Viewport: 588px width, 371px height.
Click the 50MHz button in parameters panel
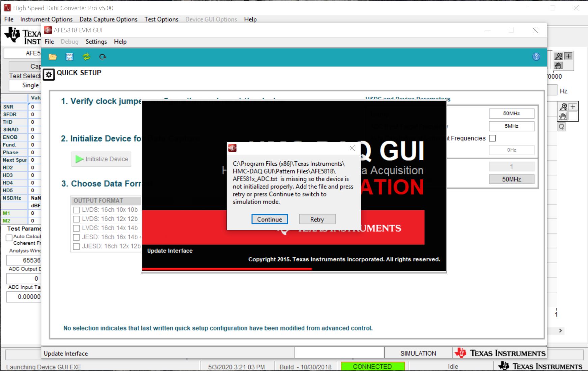click(x=511, y=179)
